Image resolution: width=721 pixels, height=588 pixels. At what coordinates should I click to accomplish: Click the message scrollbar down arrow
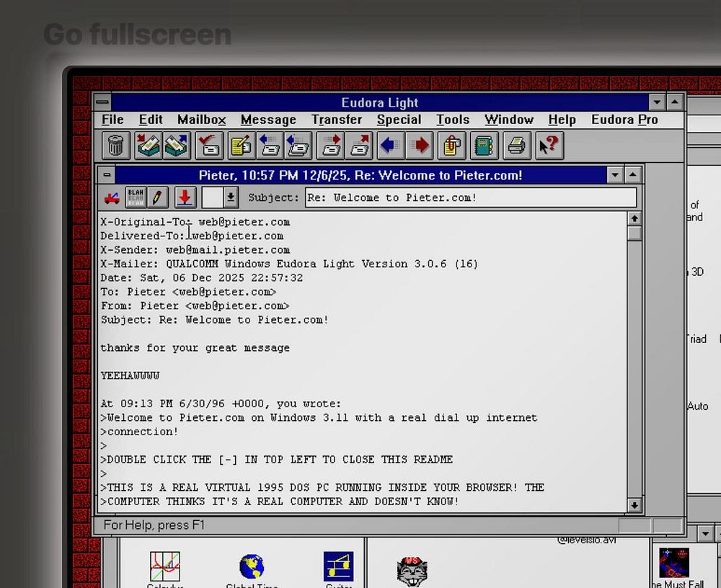[634, 505]
